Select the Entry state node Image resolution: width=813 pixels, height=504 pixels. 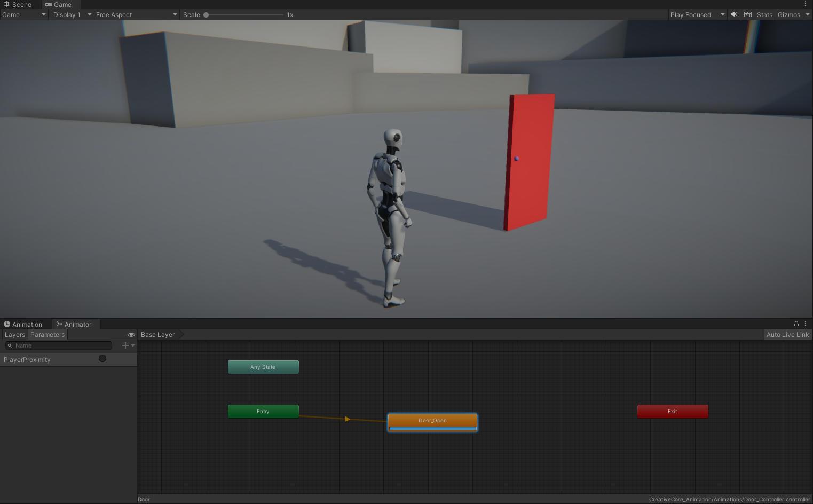pyautogui.click(x=263, y=412)
